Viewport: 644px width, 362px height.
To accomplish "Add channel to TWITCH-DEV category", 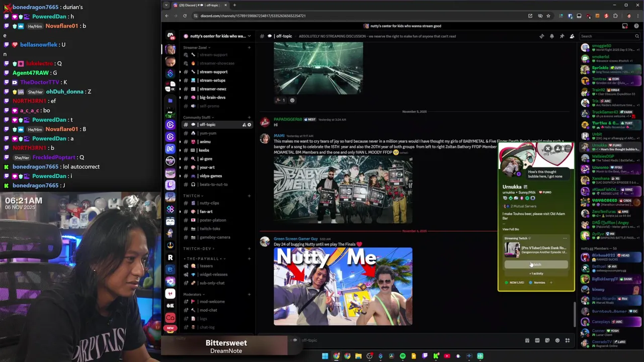I will click(x=249, y=248).
